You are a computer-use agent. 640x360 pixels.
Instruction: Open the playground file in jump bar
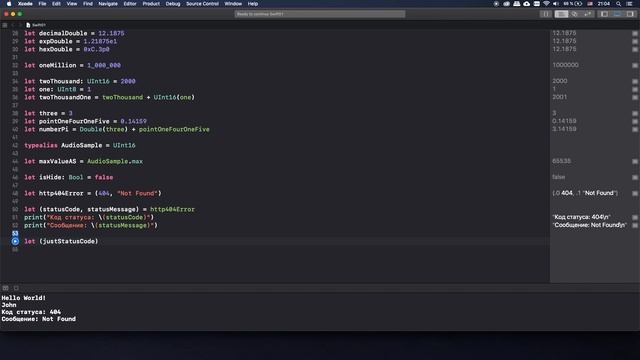pyautogui.click(x=36, y=25)
